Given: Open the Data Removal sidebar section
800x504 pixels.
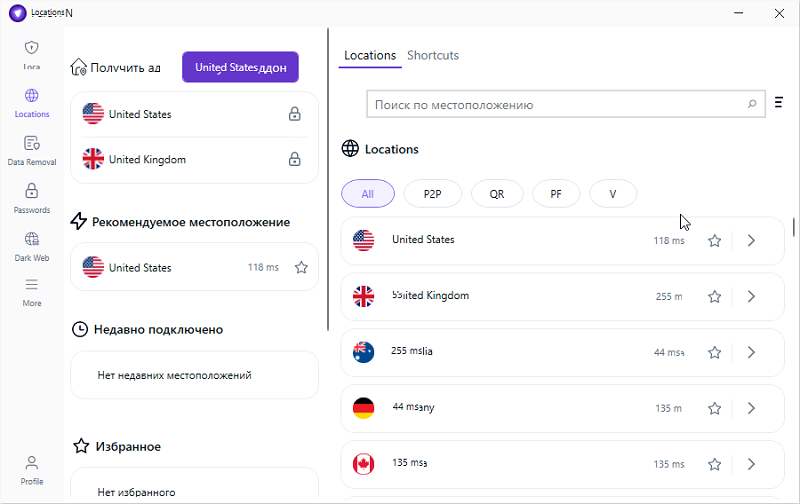Looking at the screenshot, I should pos(32,150).
